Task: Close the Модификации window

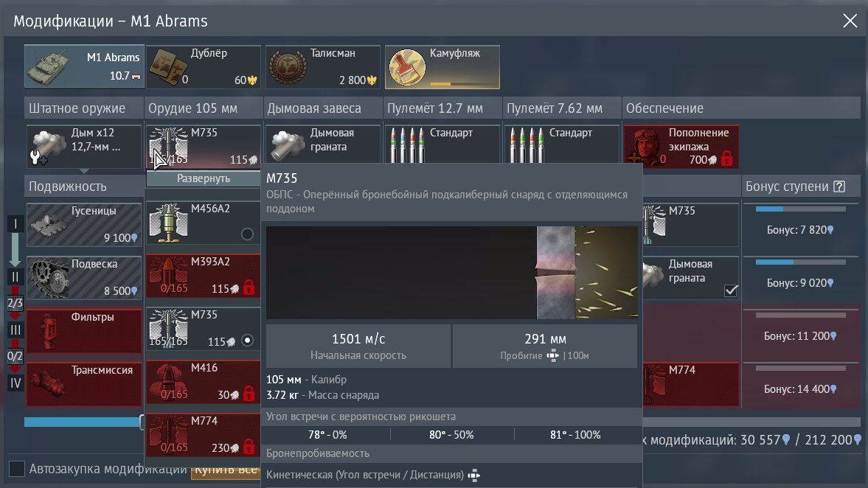Action: 850,21
